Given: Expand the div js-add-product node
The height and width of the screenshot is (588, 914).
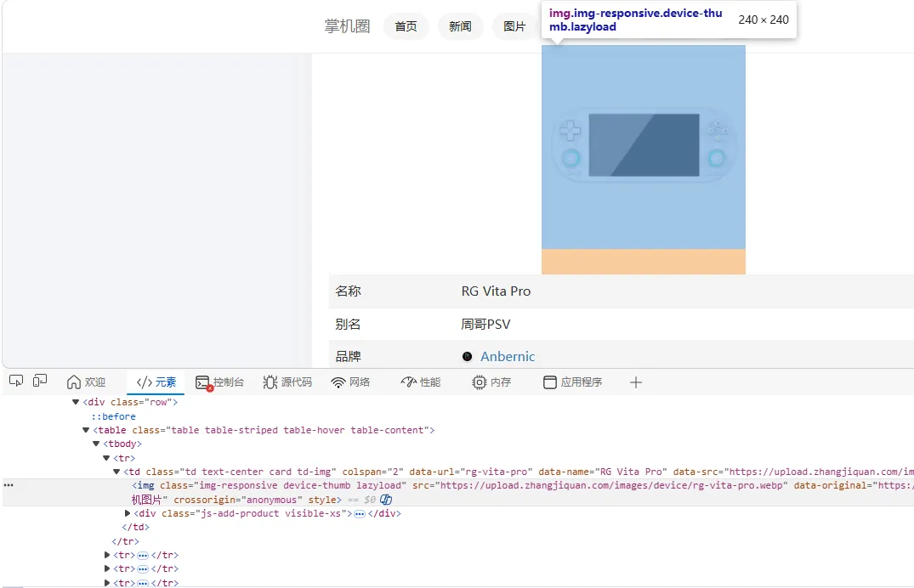Looking at the screenshot, I should tap(127, 513).
